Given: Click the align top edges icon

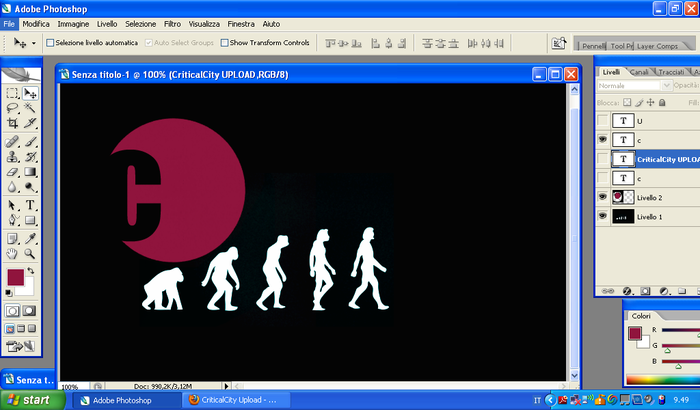Looking at the screenshot, I should [330, 43].
